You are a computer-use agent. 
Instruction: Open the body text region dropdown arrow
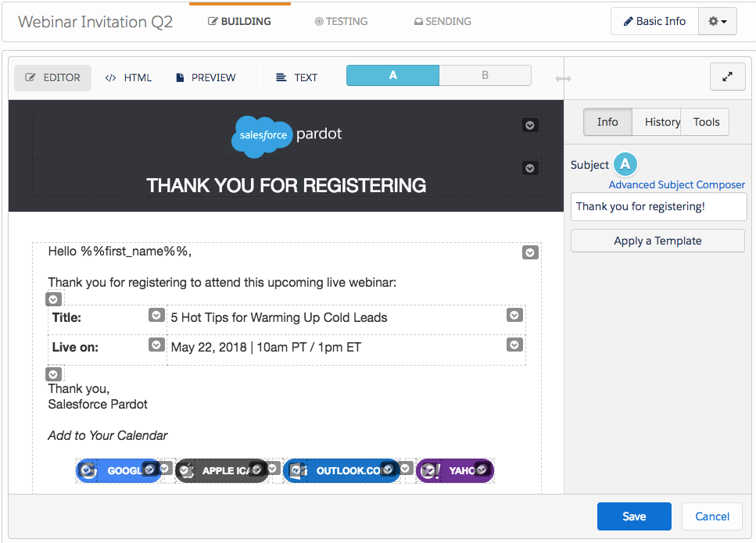[530, 252]
